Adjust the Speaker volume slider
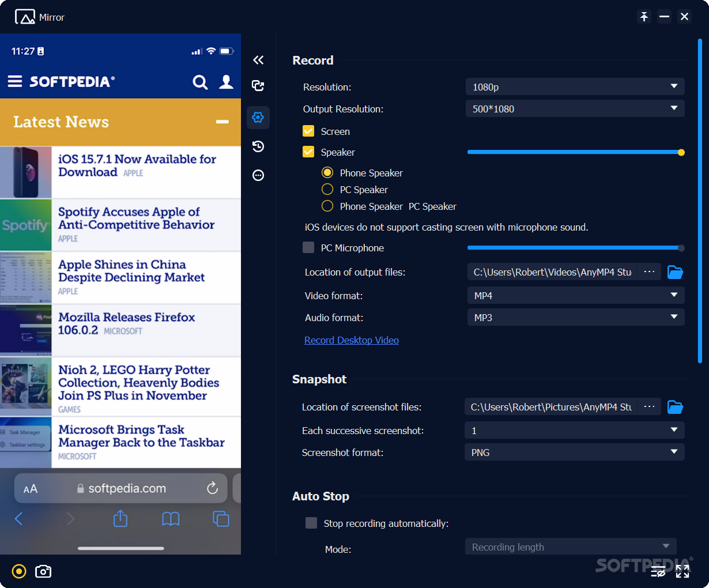709x588 pixels. click(x=576, y=152)
